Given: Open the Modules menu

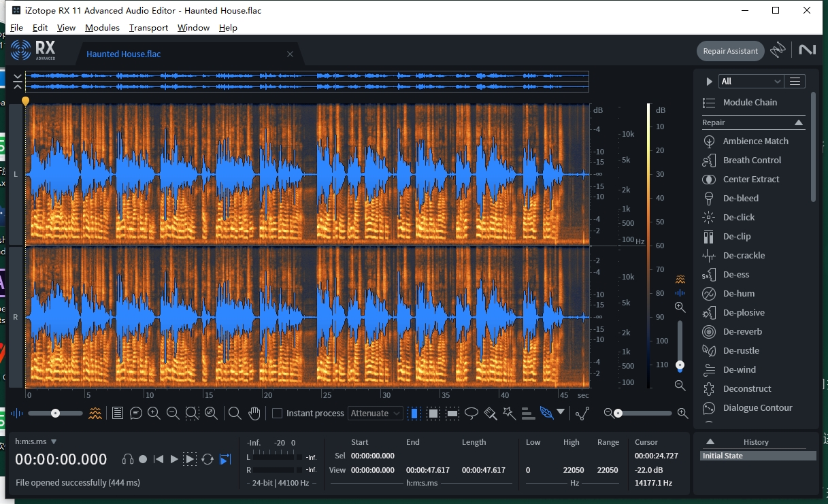Looking at the screenshot, I should (x=102, y=27).
